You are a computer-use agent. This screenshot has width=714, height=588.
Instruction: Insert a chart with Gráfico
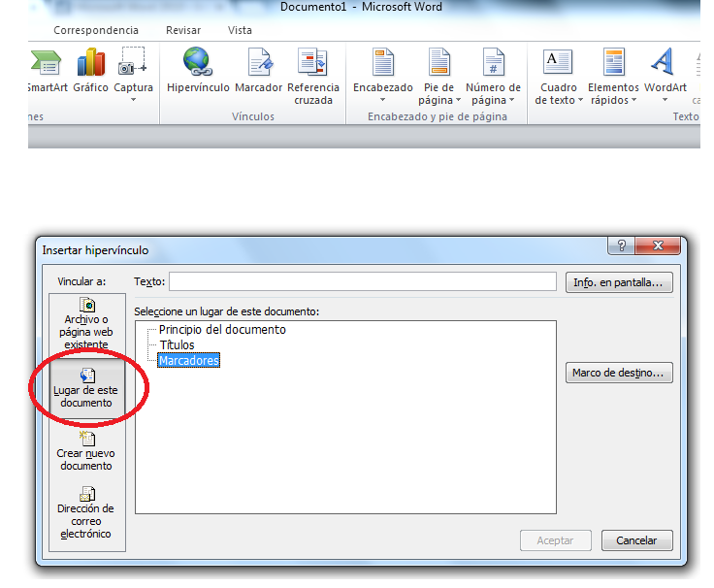point(90,71)
